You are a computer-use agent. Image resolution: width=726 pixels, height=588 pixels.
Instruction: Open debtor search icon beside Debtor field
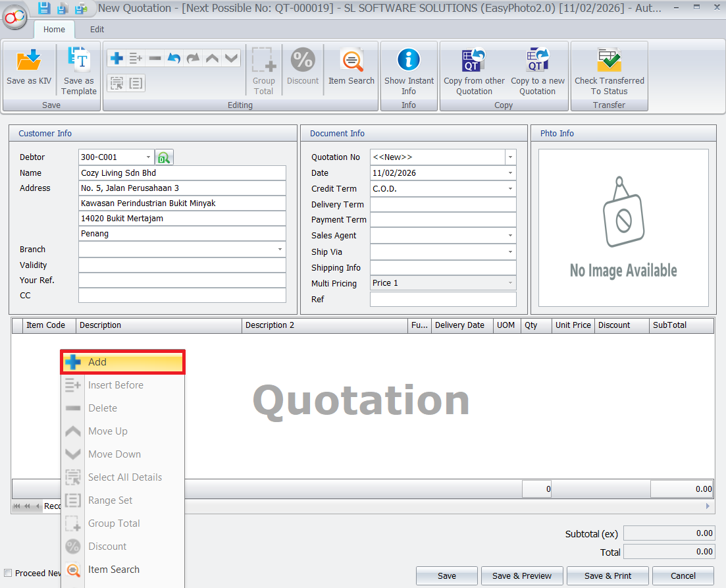coord(164,157)
